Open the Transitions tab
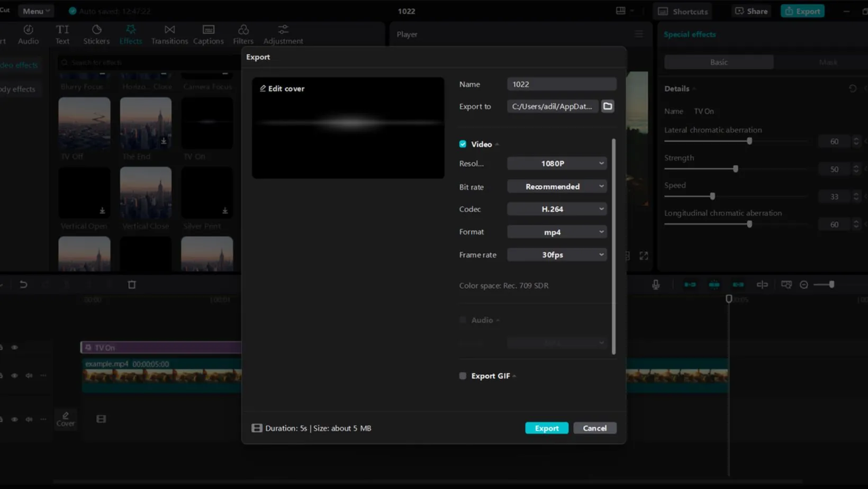The image size is (868, 489). (169, 34)
